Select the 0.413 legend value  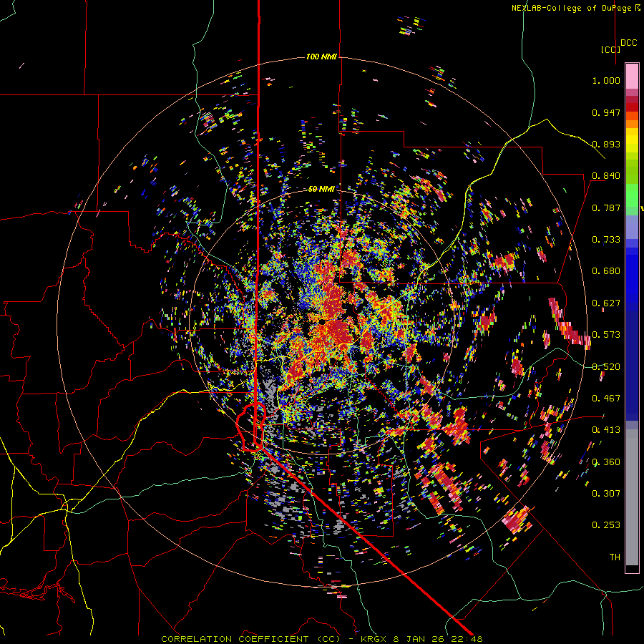(x=606, y=430)
